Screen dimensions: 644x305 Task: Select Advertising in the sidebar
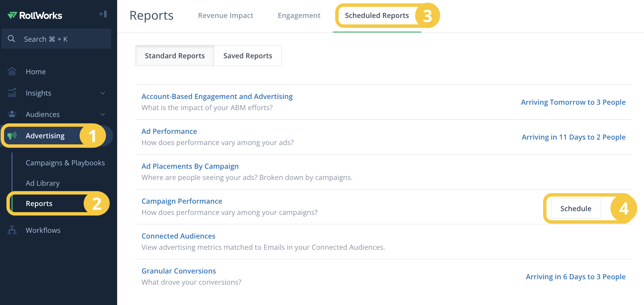[45, 136]
